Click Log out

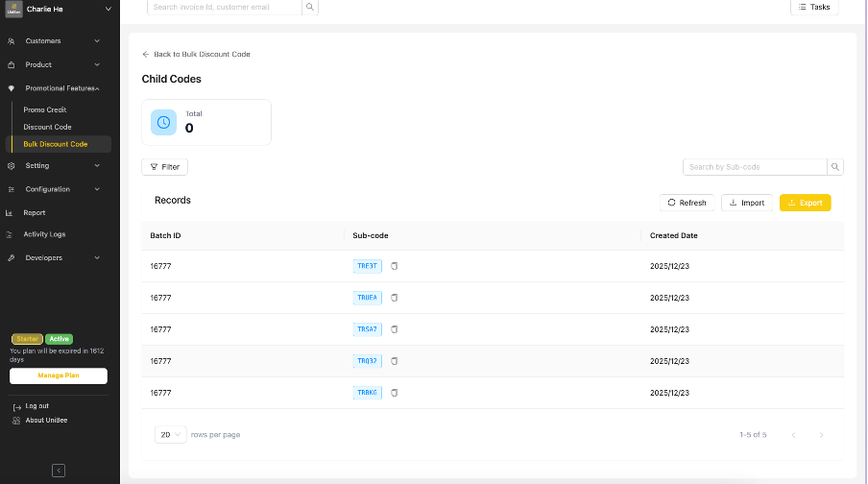(37, 406)
